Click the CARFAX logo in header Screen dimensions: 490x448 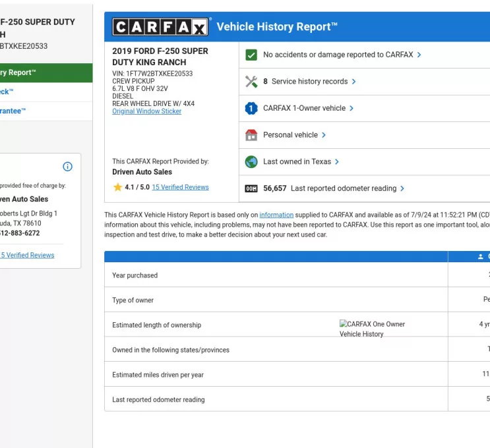coord(160,27)
